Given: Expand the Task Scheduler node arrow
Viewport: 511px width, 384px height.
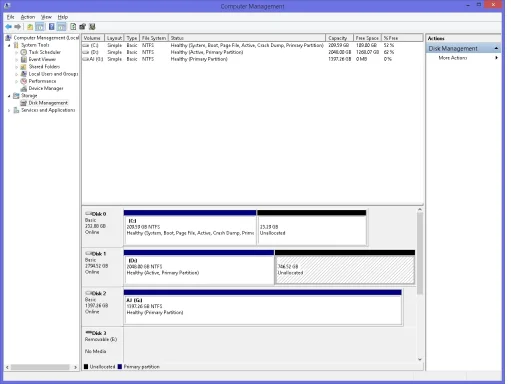Looking at the screenshot, I should 16,52.
